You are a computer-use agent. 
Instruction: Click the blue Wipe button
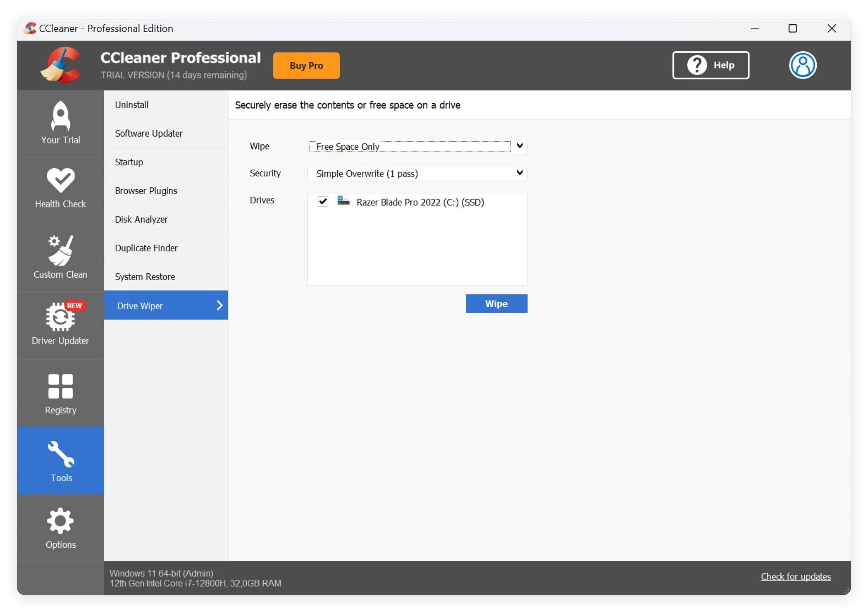point(496,303)
